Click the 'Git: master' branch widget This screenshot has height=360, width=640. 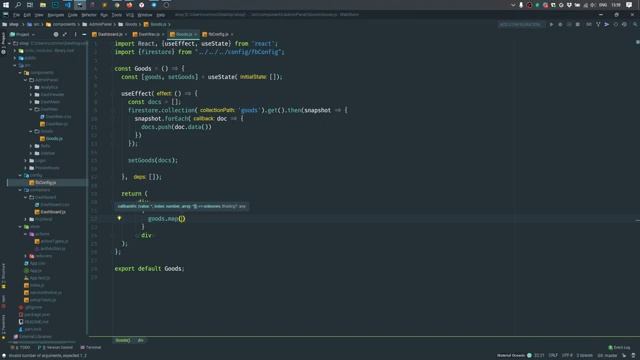pyautogui.click(x=608, y=356)
